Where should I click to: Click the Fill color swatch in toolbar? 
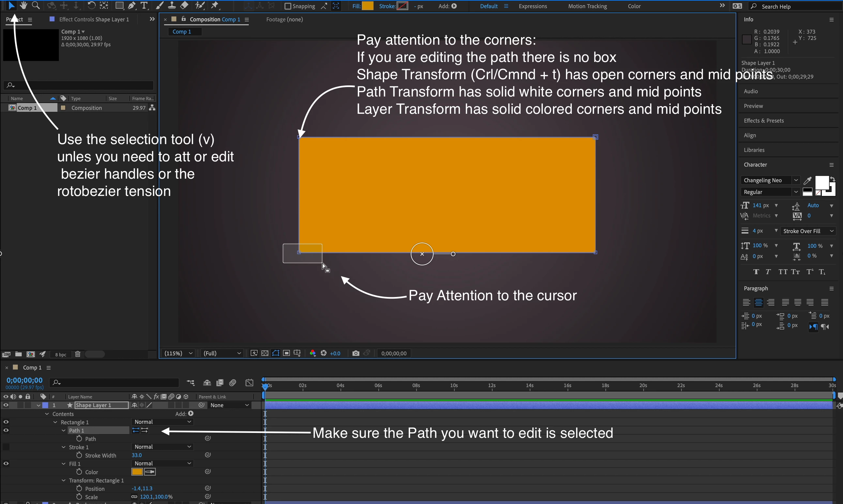click(367, 6)
